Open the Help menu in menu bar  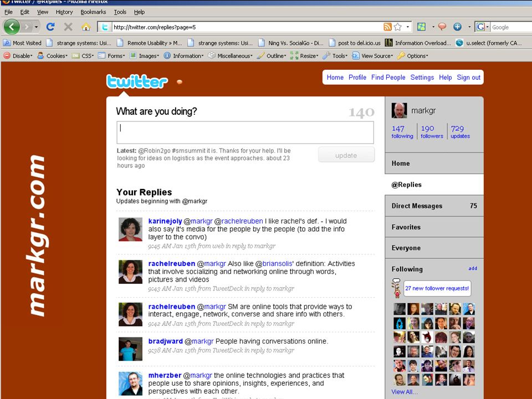[x=139, y=12]
